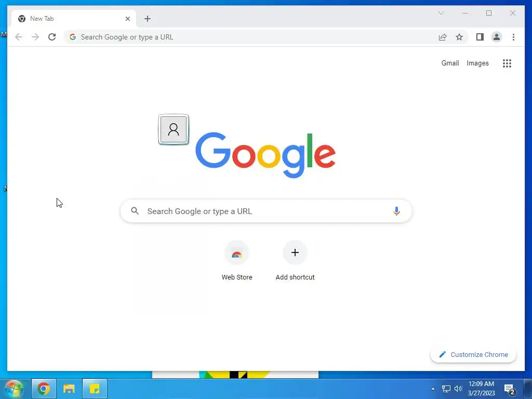Click the Add shortcut label text

click(x=295, y=277)
